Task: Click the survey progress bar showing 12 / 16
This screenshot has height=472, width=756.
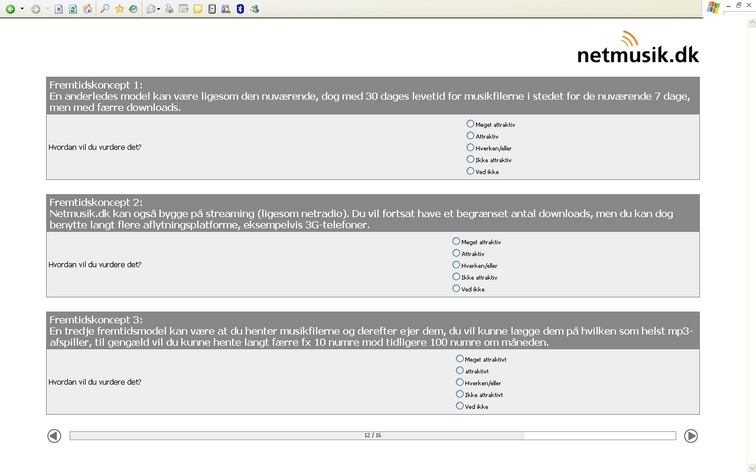Action: (372, 436)
